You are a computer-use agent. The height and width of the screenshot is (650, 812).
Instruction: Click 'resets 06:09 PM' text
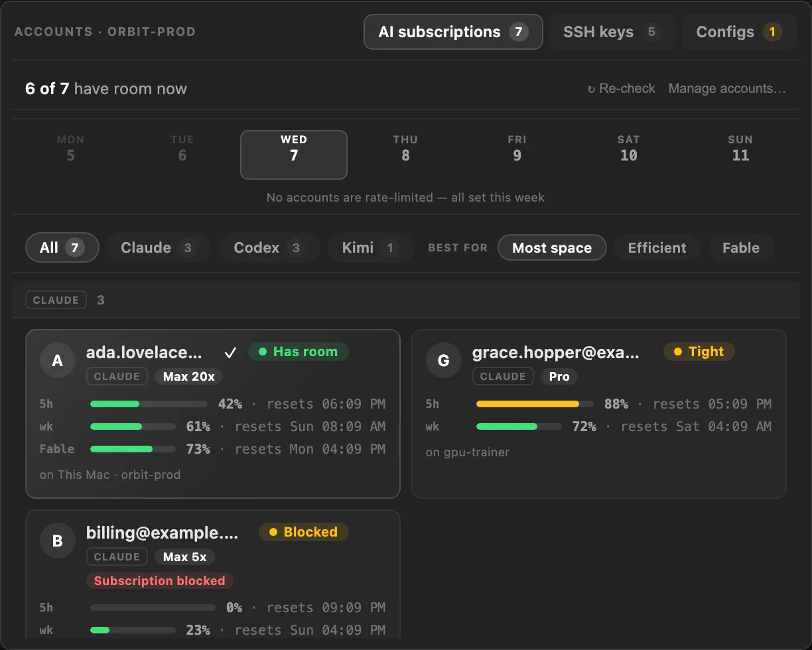click(x=326, y=404)
